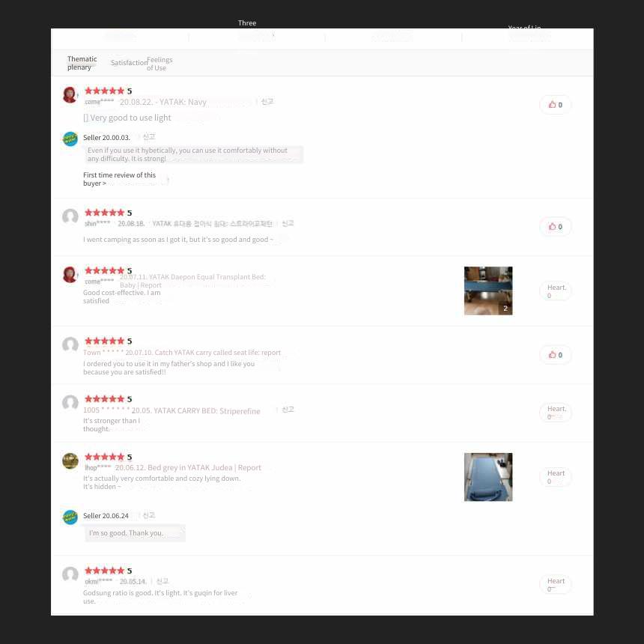Screen dimensions: 644x644
Task: Open lhop**** blue bed photo thumbnail
Action: tap(488, 477)
